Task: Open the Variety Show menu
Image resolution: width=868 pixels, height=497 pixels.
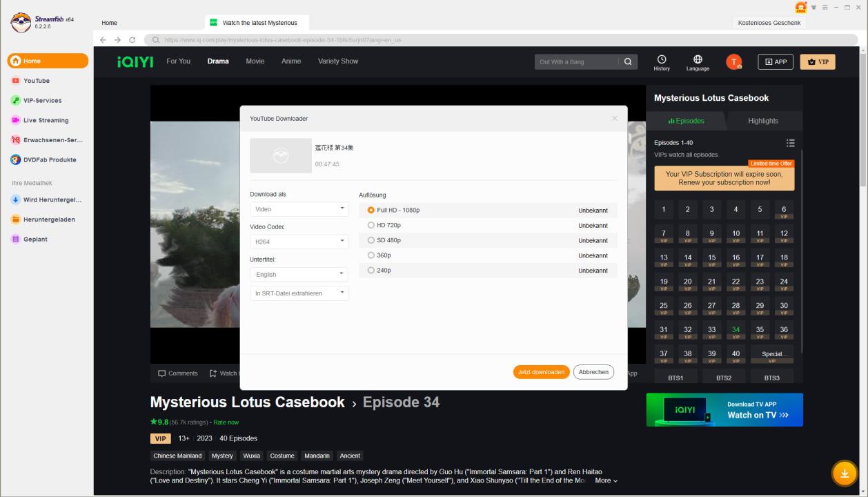Action: pos(338,61)
